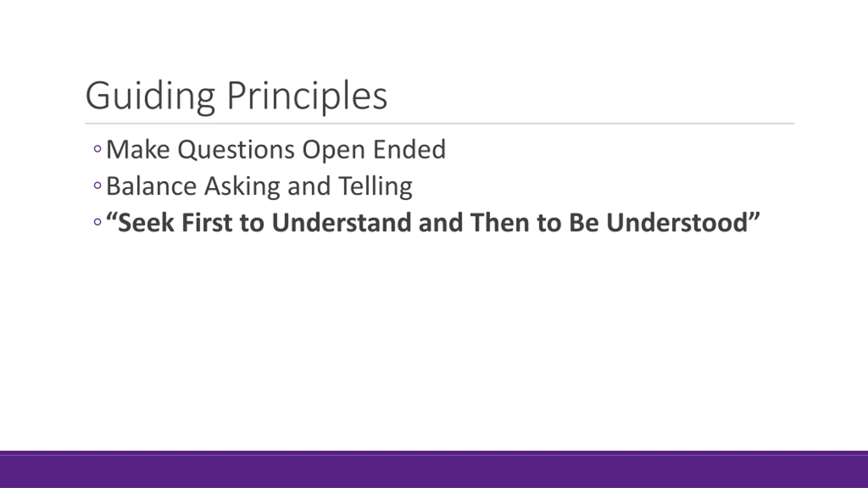Click the "Balance Asking and Telling" line
The width and height of the screenshot is (868, 488).
pos(259,186)
